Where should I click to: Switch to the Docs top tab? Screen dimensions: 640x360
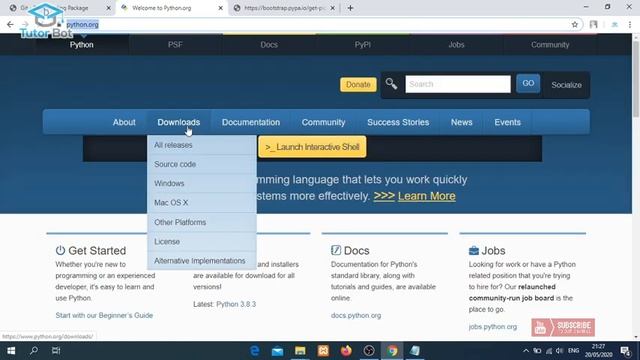(x=269, y=45)
